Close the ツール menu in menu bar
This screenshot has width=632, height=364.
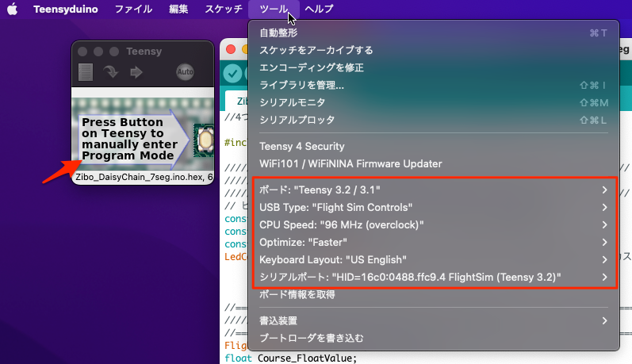click(x=274, y=9)
